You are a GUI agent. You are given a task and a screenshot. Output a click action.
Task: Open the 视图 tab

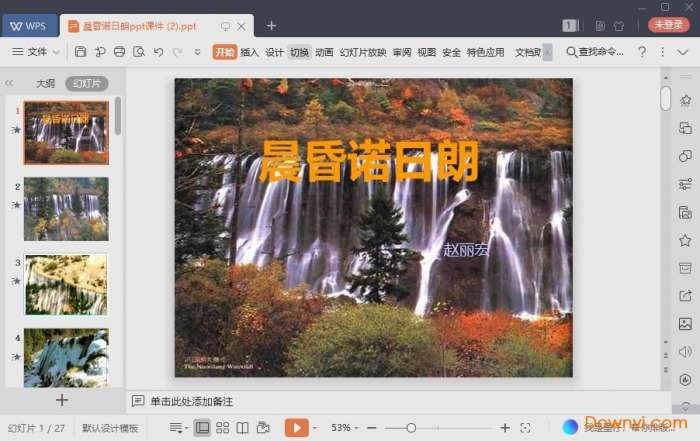pyautogui.click(x=426, y=52)
